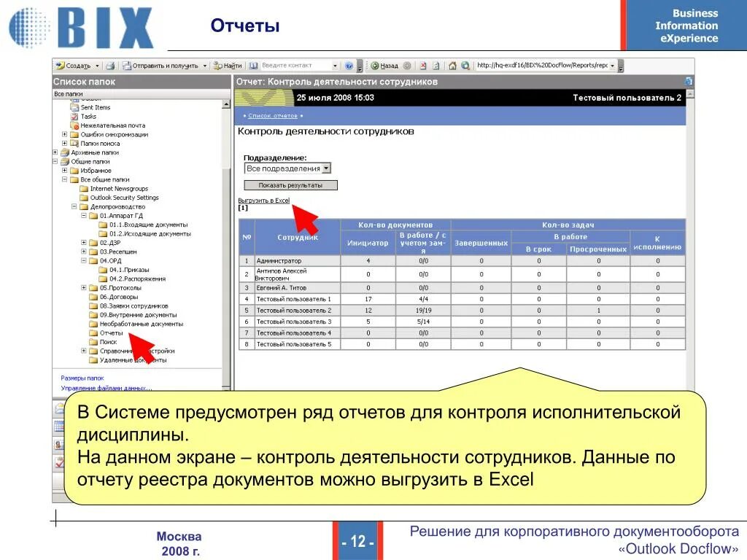Click the Создать (New) toolbar button
747x560 pixels.
click(74, 66)
